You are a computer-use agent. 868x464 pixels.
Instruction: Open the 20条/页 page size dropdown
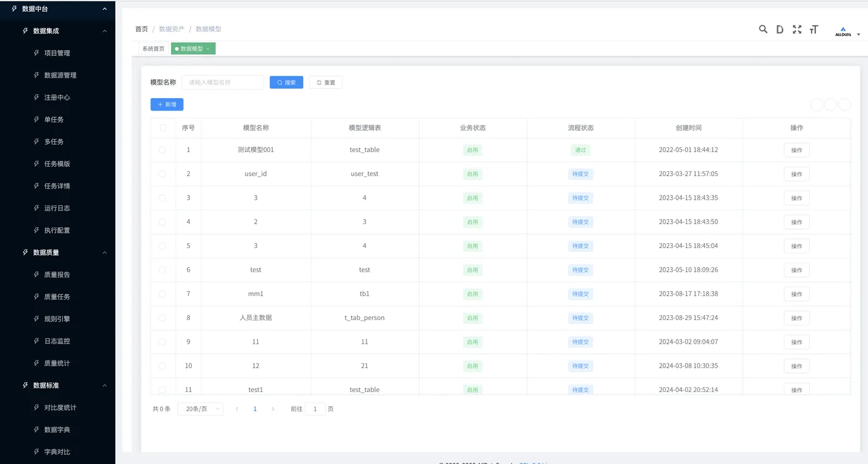coord(200,409)
